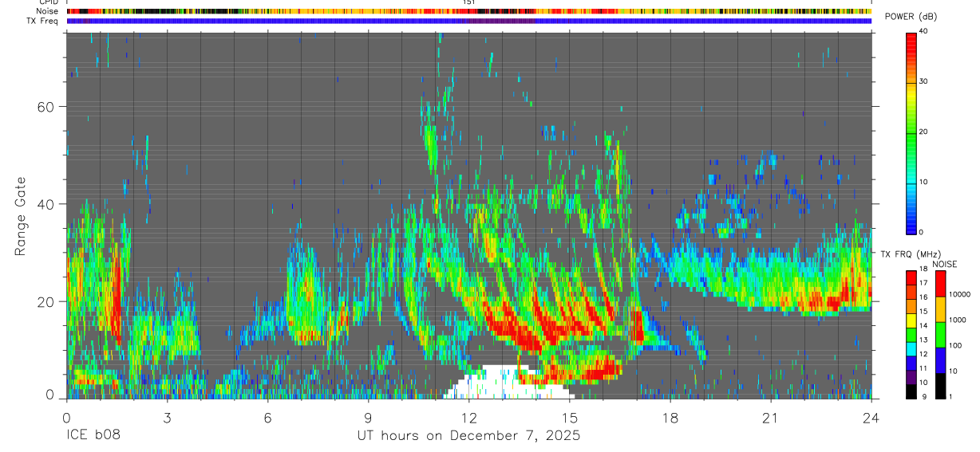Screen dimensions: 980x452
Task: Click the '151' CPID value at top
Action: [468, 2]
